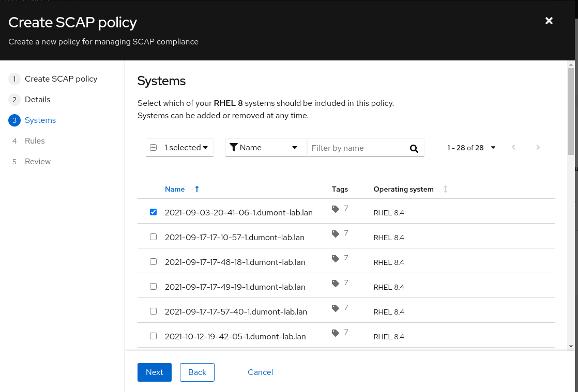
Task: Click the Cancel link
Action: (x=260, y=372)
